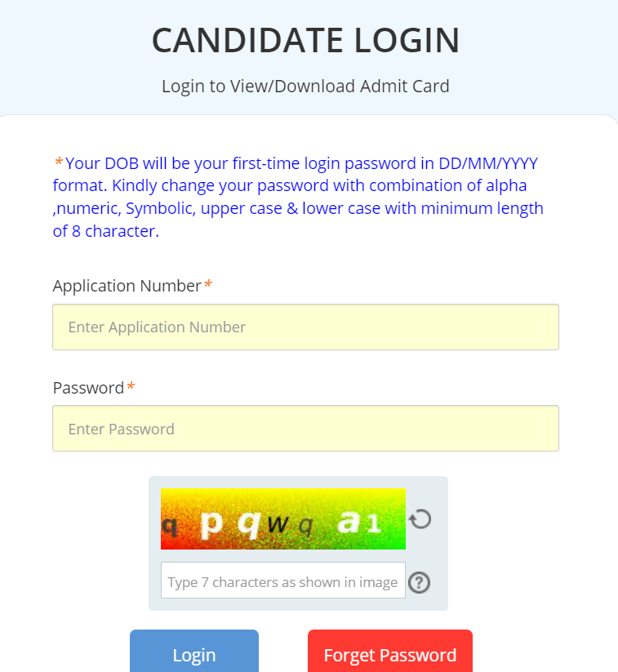Focus the Enter Password field
618x672 pixels.
(x=305, y=429)
